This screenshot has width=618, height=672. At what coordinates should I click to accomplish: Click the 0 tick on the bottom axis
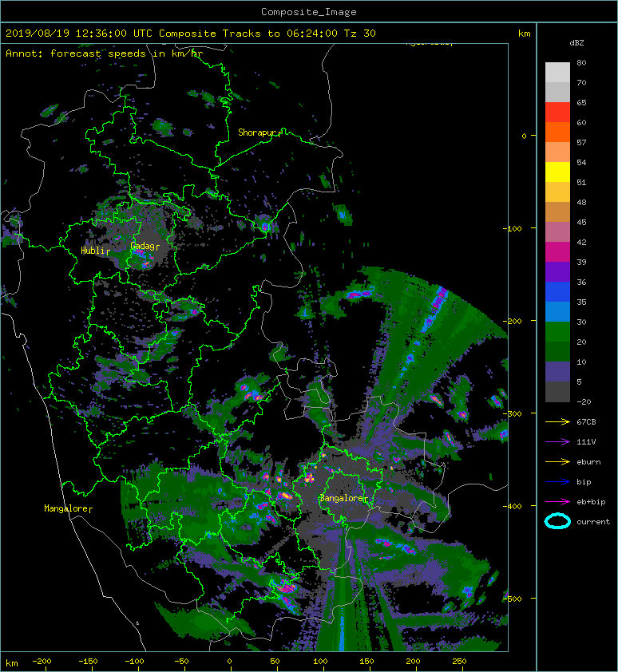tap(229, 662)
